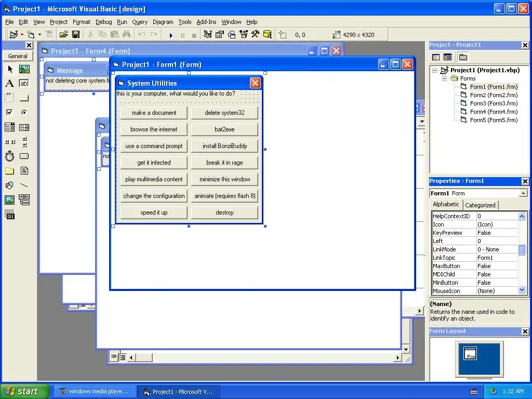
Task: Select the OptionButton tool in toolbox
Action: click(x=24, y=112)
